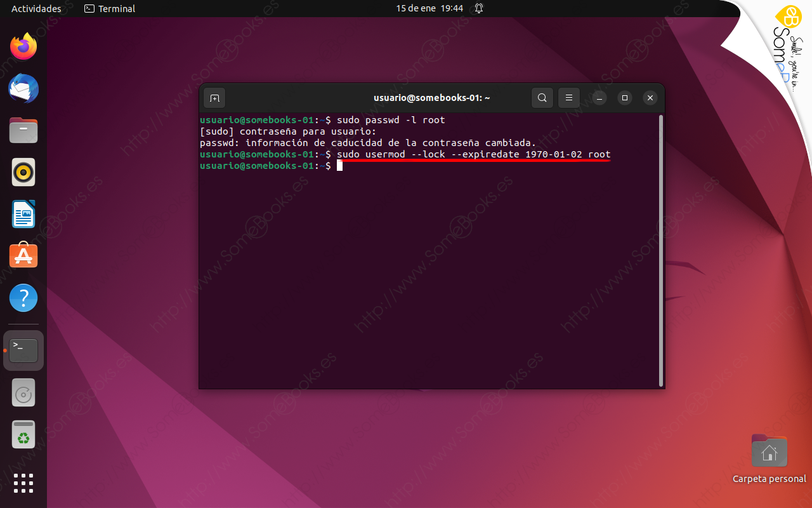Open the Actividades overview

pos(36,8)
